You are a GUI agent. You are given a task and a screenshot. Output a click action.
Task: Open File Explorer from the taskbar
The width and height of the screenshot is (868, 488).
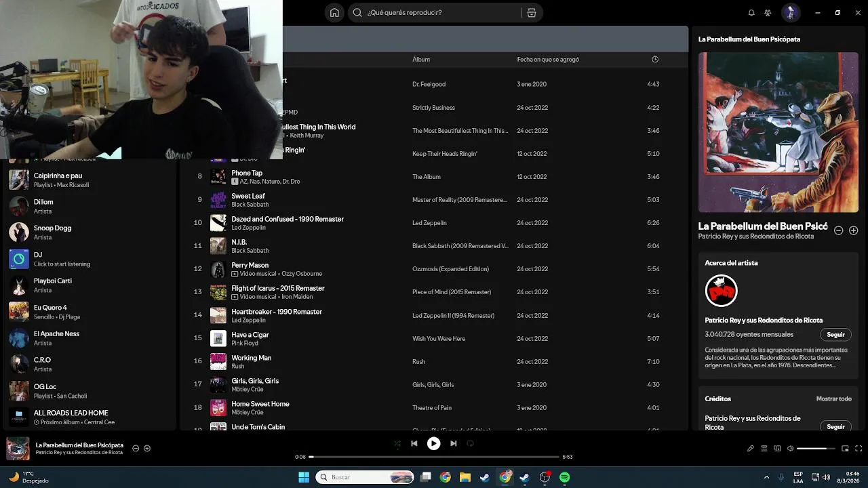coord(465,477)
